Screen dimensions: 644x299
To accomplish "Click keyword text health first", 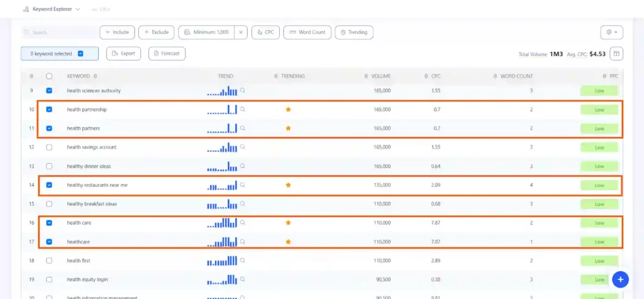I will coord(79,261).
